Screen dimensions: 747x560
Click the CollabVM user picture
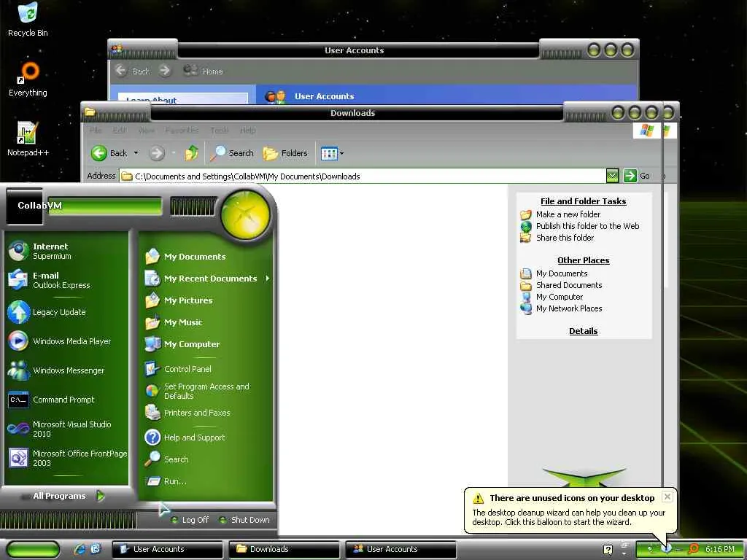click(x=24, y=206)
